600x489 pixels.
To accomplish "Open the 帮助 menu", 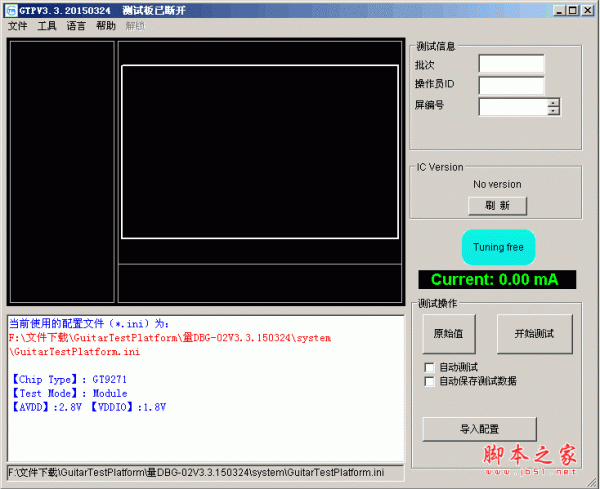I will 106,26.
